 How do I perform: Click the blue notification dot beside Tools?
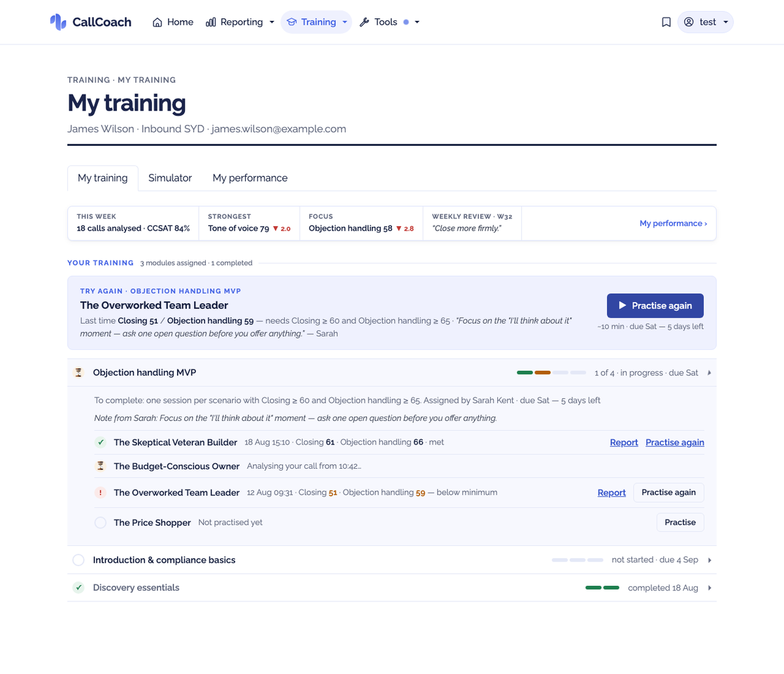click(406, 22)
